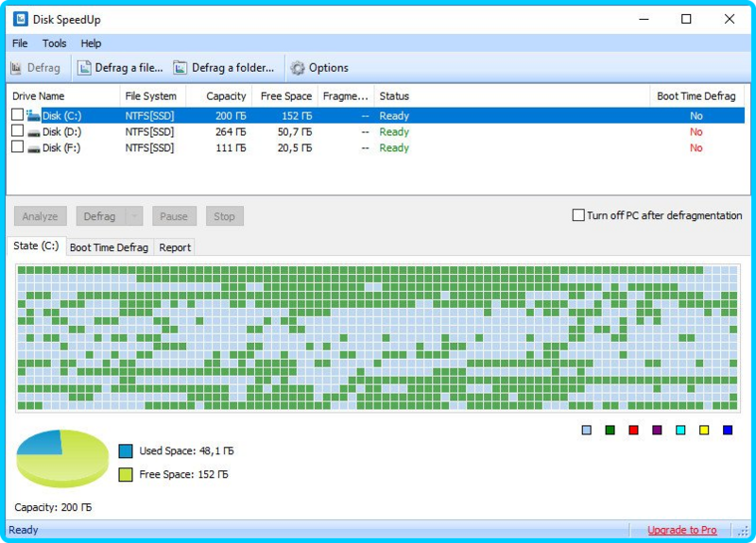Click the resize grip in status bar
The height and width of the screenshot is (543, 756).
pos(743,531)
